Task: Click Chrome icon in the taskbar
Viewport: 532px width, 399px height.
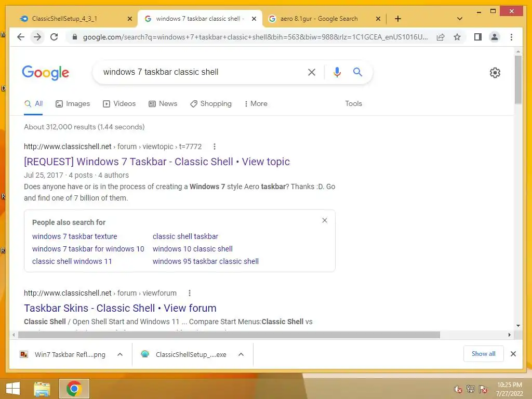Action: (x=74, y=389)
